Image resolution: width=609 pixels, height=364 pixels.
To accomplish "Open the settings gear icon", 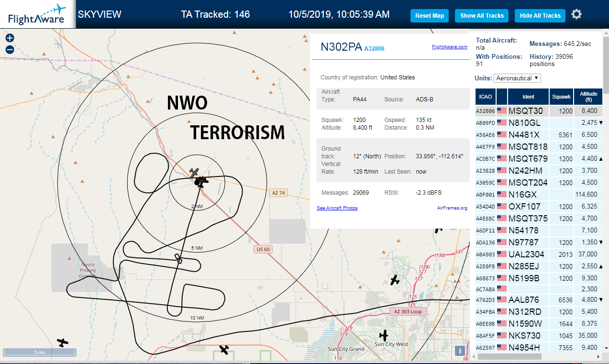I will tap(576, 14).
